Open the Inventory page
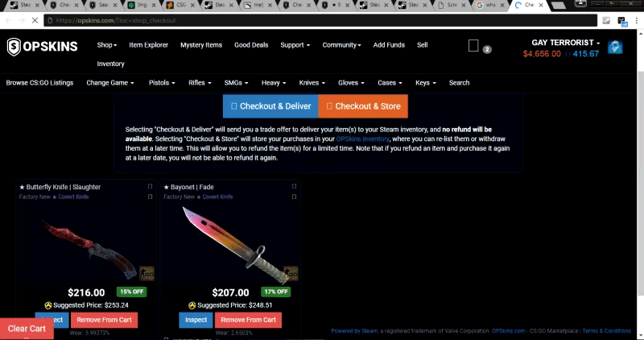This screenshot has height=340, width=644. point(110,64)
